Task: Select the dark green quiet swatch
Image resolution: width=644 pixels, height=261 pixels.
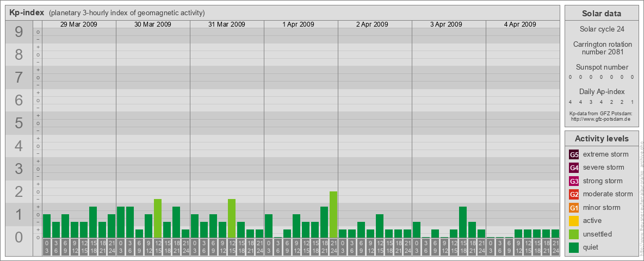Action: [574, 247]
